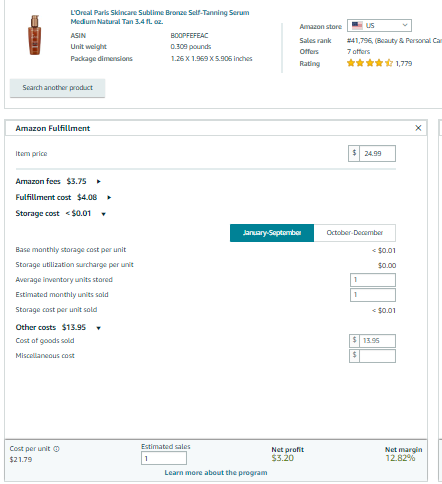442x484 pixels.
Task: Expand the Fulfillment cost details arrow
Action: (x=109, y=198)
